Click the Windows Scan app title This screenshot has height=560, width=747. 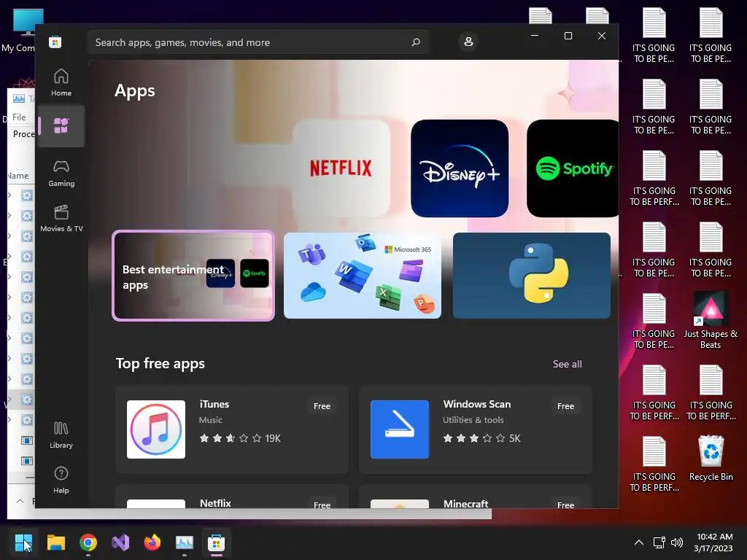pos(477,404)
